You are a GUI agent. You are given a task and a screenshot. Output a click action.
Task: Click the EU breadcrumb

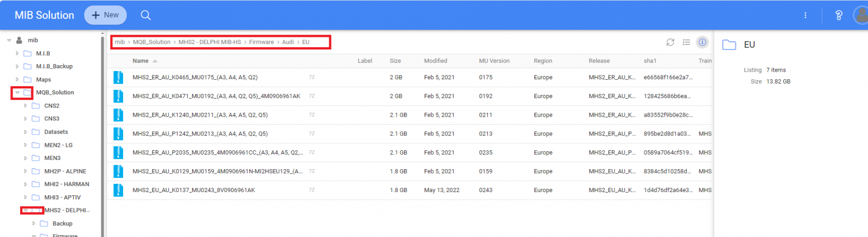click(x=306, y=42)
